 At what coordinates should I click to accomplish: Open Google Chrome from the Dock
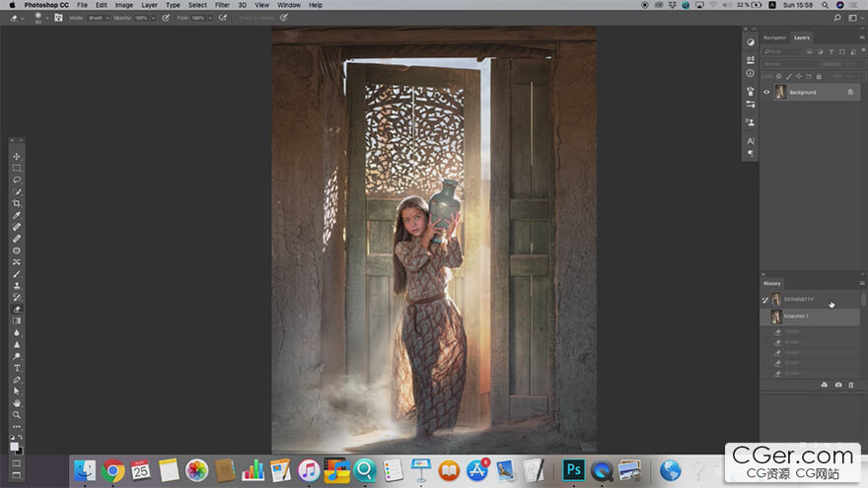click(x=112, y=471)
